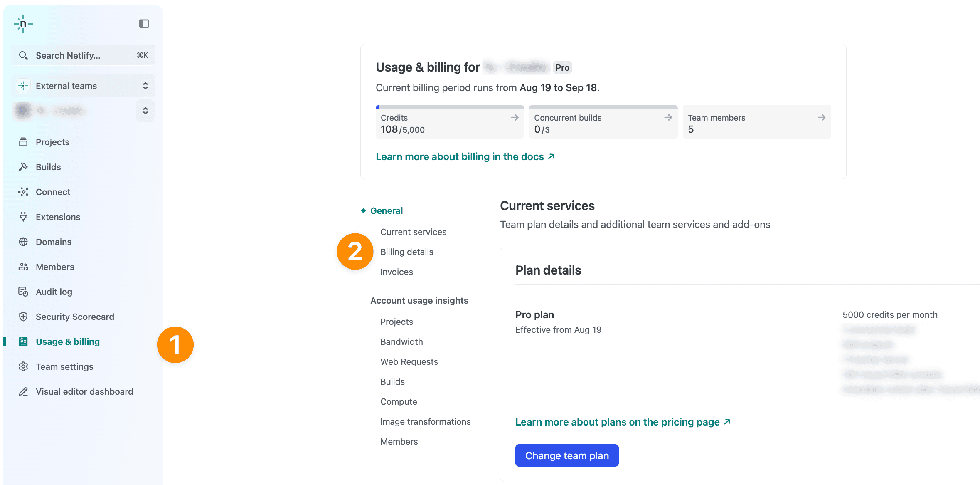Click the Connect icon in sidebar
The height and width of the screenshot is (485, 980).
tap(23, 192)
